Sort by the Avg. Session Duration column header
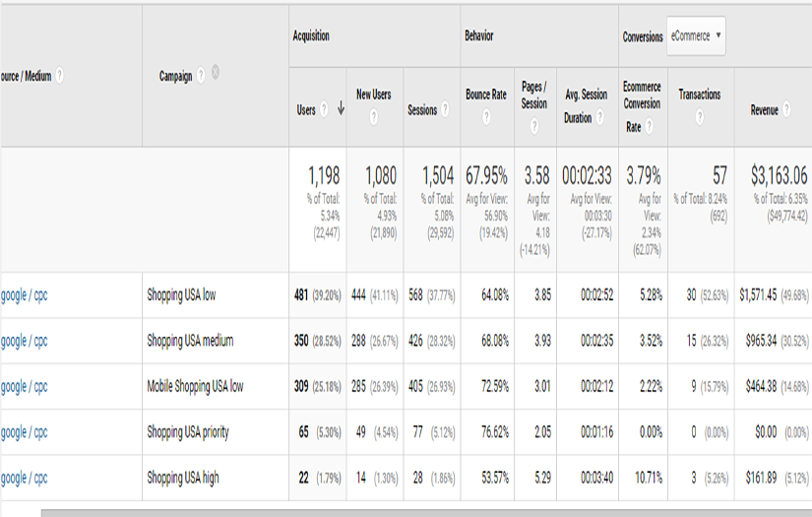 586,102
